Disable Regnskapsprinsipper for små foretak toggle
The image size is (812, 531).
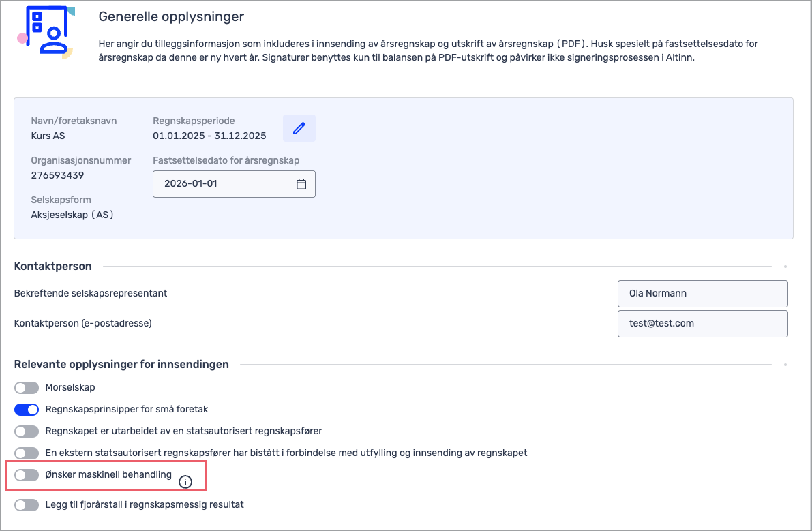pyautogui.click(x=27, y=410)
